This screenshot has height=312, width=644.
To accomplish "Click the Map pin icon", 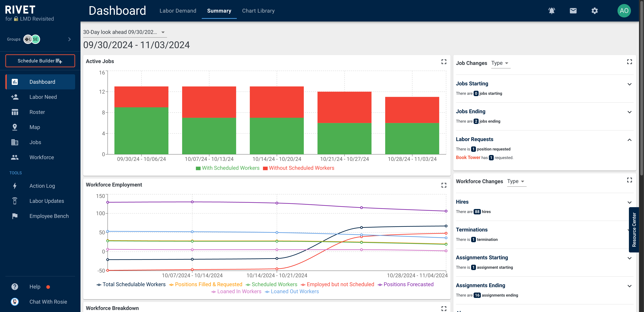I will click(x=15, y=127).
